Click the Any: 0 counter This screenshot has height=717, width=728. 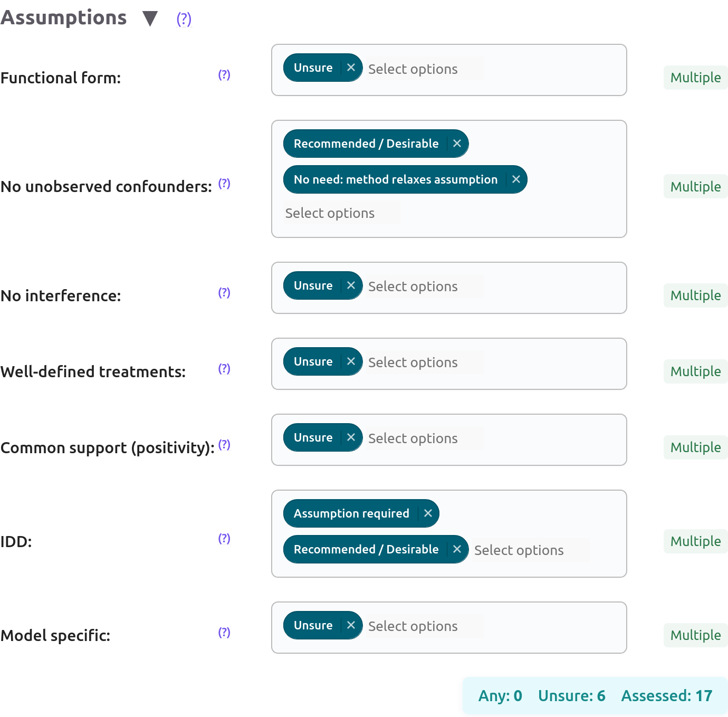[x=500, y=696]
